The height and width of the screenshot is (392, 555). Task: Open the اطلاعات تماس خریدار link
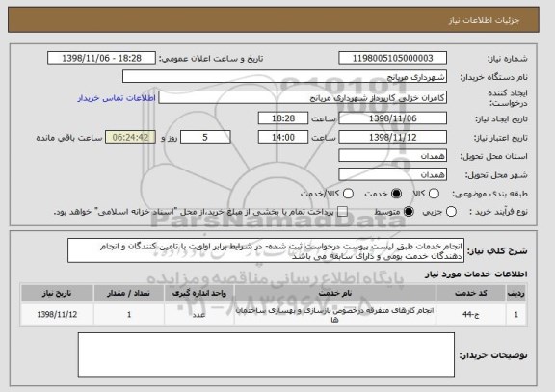[x=117, y=98]
